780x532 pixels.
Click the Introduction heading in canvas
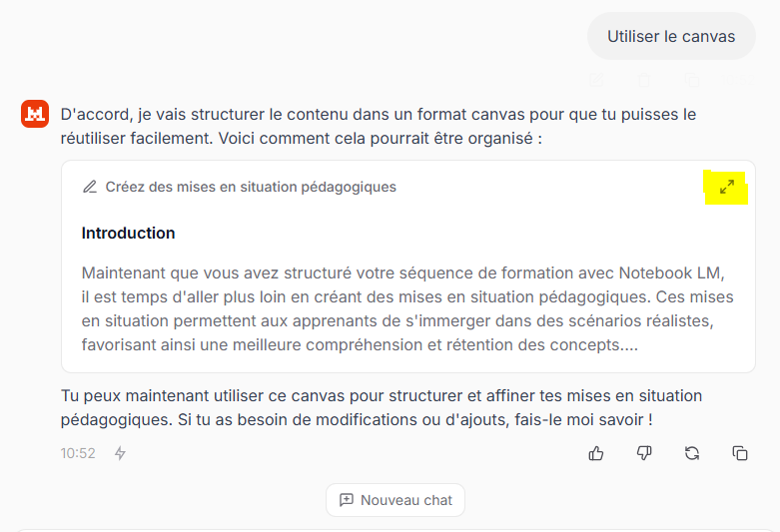point(128,233)
